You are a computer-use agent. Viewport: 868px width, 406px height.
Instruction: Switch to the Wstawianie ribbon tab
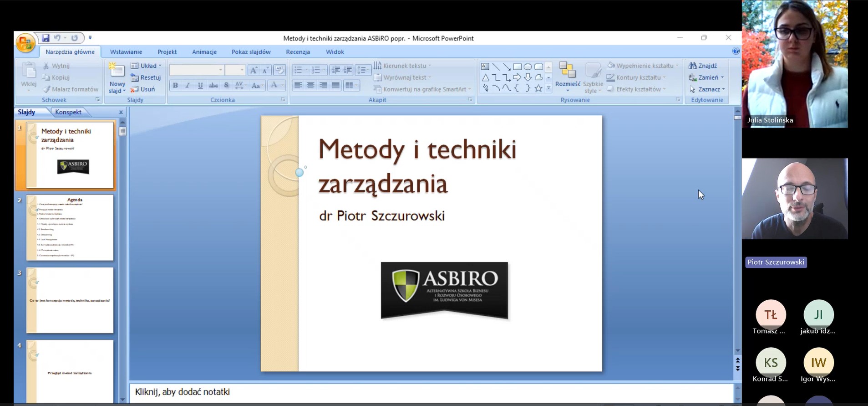[126, 52]
